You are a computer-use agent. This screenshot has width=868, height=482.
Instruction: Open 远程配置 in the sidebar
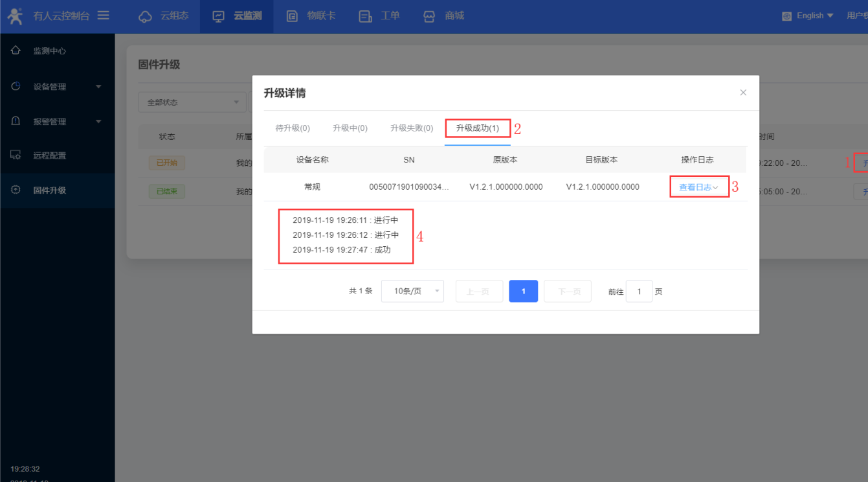49,155
